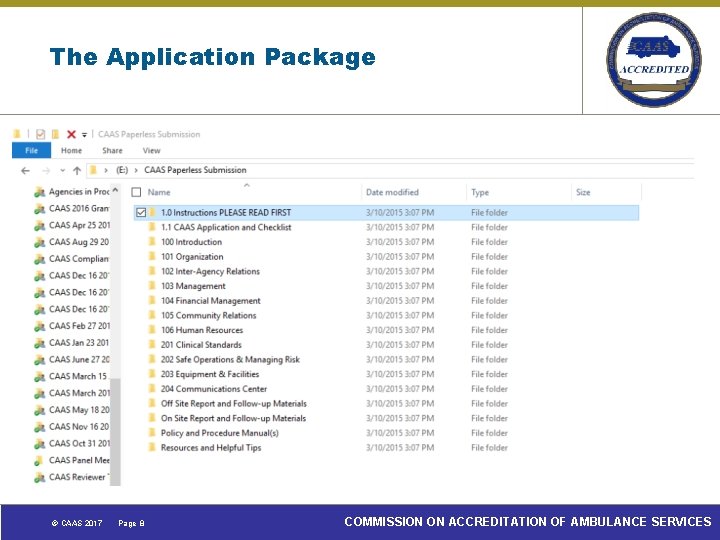Click folder icon of 201 Clinical Standards
This screenshot has height=540, width=720.
point(152,345)
